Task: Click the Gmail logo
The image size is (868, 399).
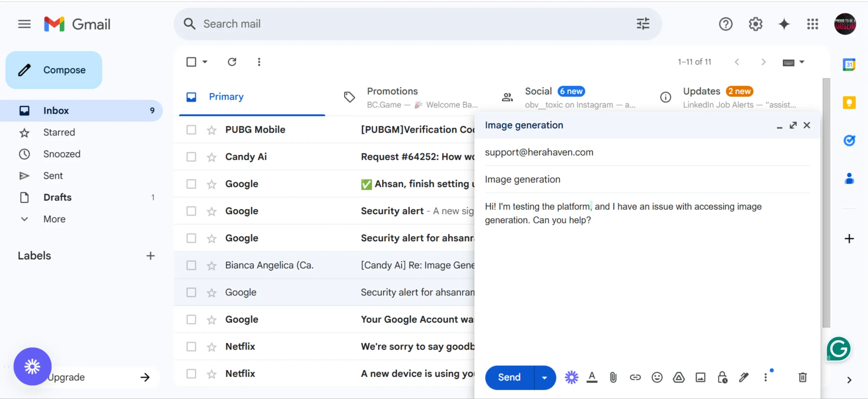Action: [x=77, y=24]
